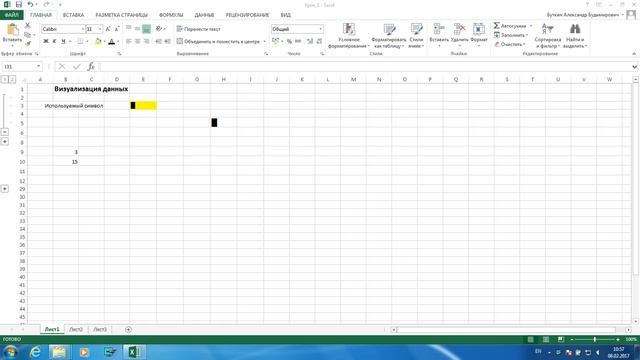Click the zoom slider handle in status bar
The image size is (640, 360).
[595, 340]
